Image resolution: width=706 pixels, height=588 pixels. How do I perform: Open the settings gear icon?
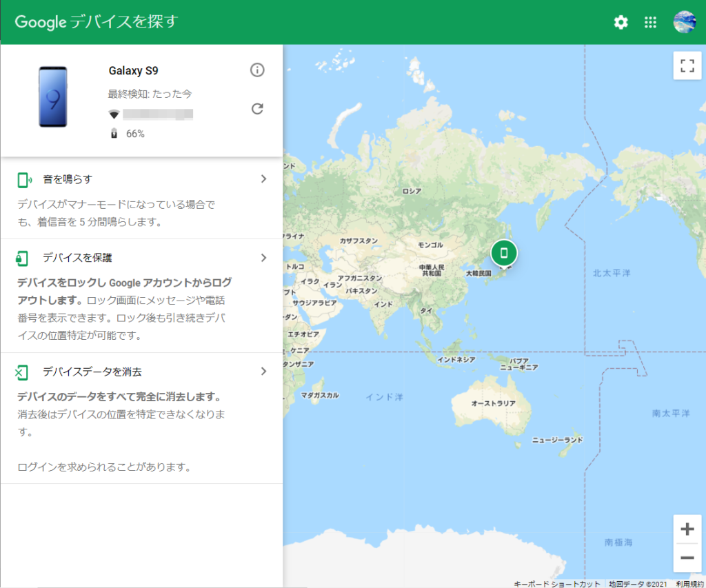point(621,22)
